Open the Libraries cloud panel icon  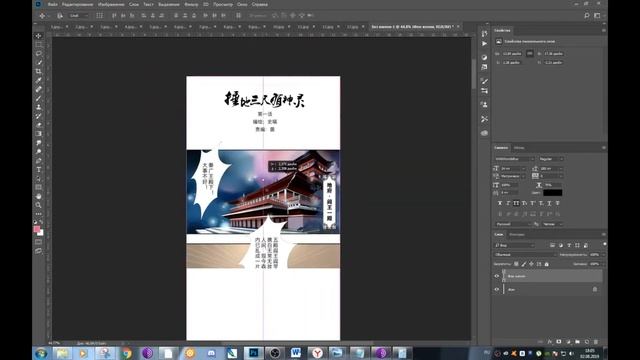click(x=484, y=133)
